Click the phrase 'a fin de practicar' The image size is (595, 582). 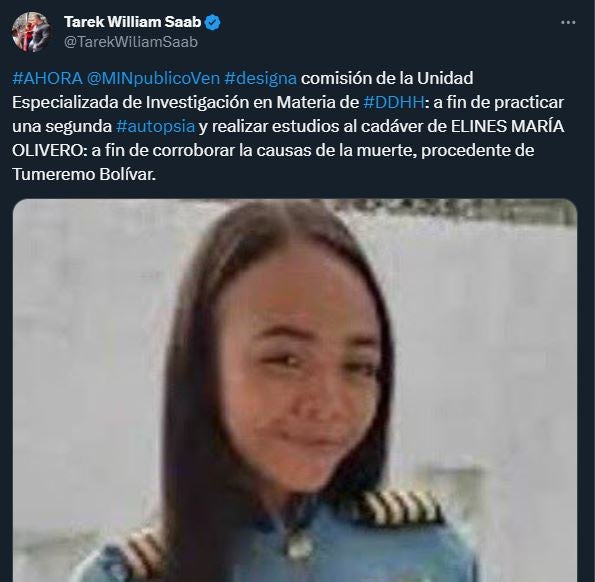[x=499, y=102]
